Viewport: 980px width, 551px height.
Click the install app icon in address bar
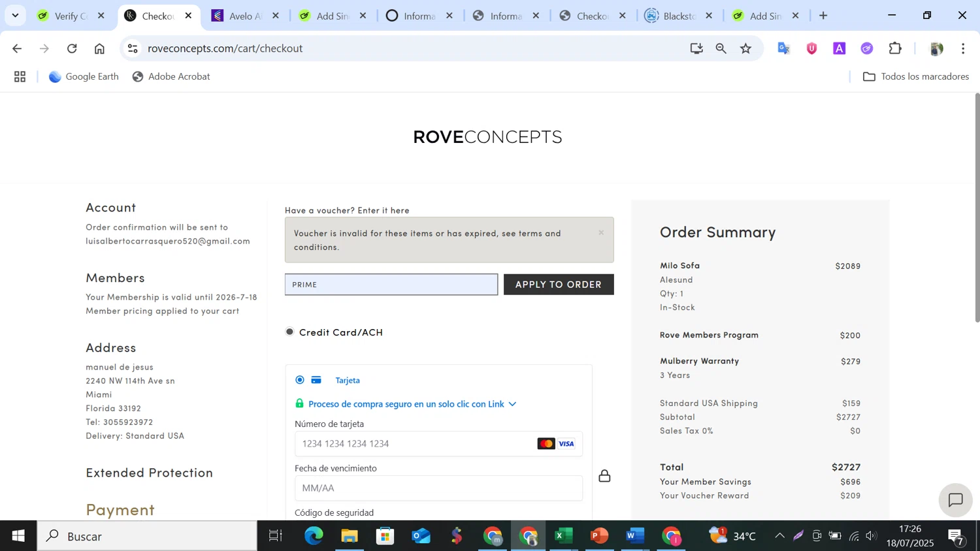coord(696,48)
